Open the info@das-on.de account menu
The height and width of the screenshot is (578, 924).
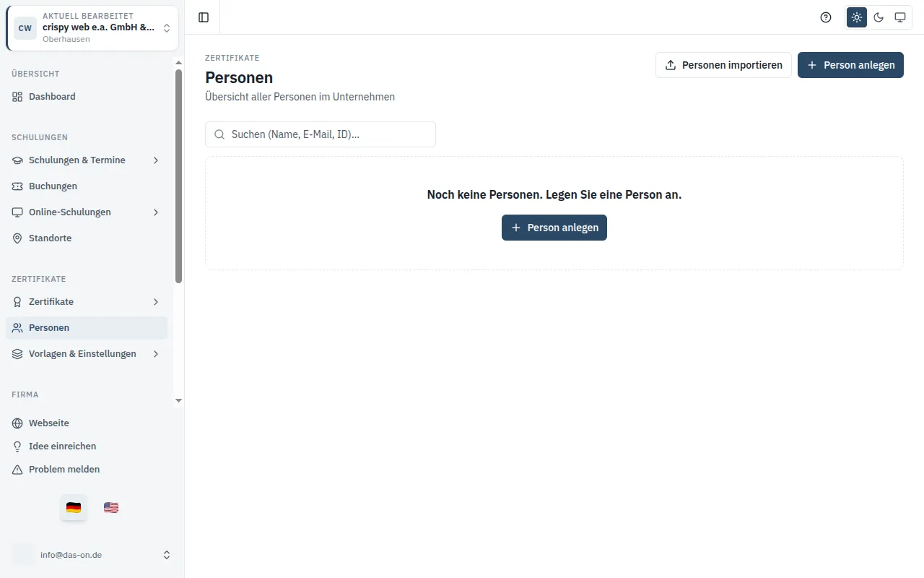click(x=92, y=555)
